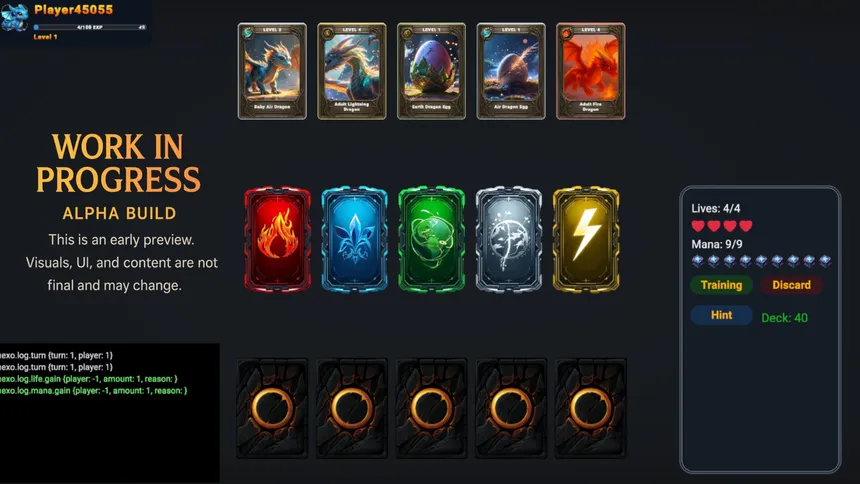The height and width of the screenshot is (484, 860).
Task: Click the first heart life icon
Action: [698, 226]
